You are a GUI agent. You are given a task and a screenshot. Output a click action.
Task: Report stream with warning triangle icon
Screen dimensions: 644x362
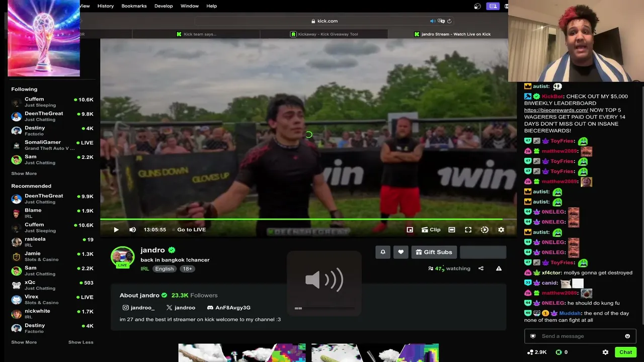499,268
